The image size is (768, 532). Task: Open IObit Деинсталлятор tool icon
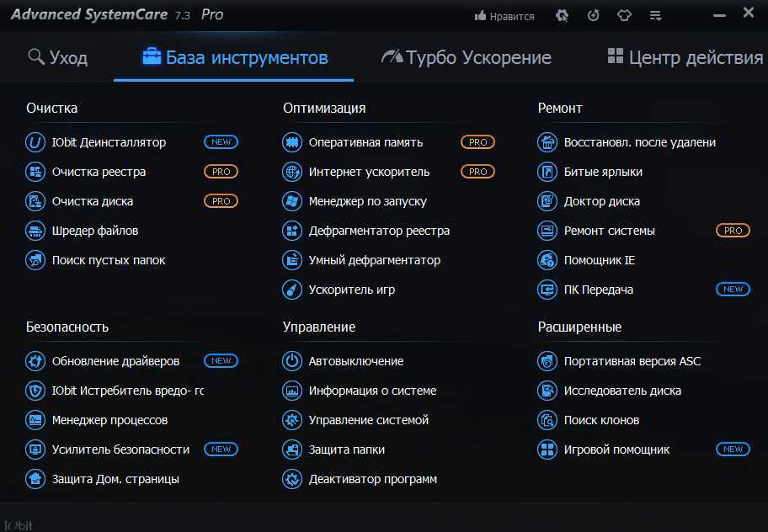click(x=35, y=142)
